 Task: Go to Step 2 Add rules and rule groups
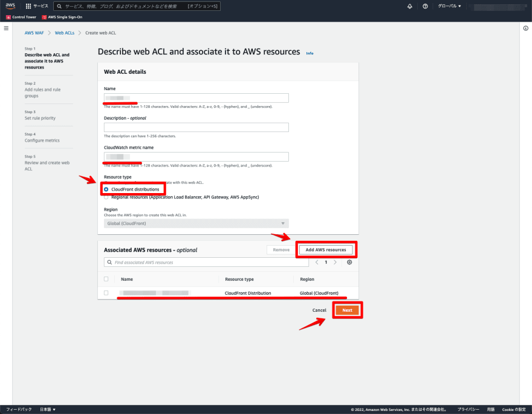42,93
